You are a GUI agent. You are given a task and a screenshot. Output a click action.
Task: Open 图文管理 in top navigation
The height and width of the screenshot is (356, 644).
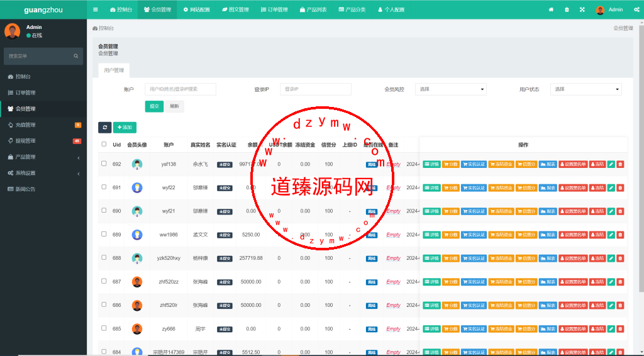(x=235, y=9)
